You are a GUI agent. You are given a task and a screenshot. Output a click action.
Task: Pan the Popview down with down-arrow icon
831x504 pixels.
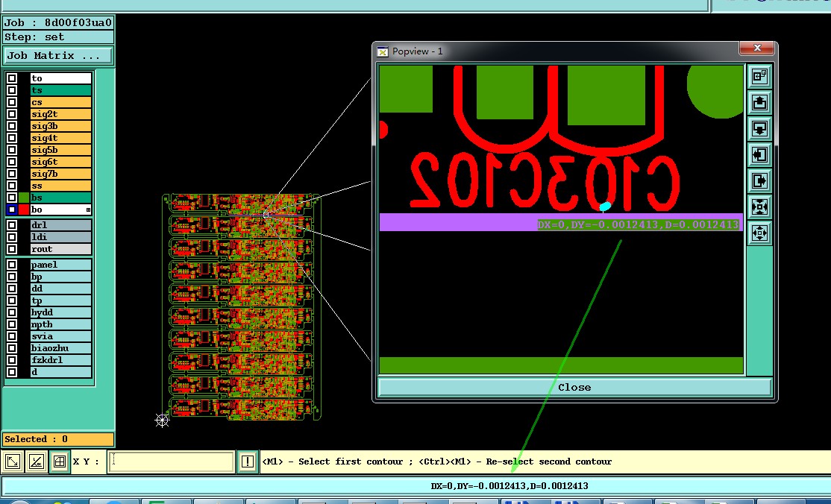759,129
